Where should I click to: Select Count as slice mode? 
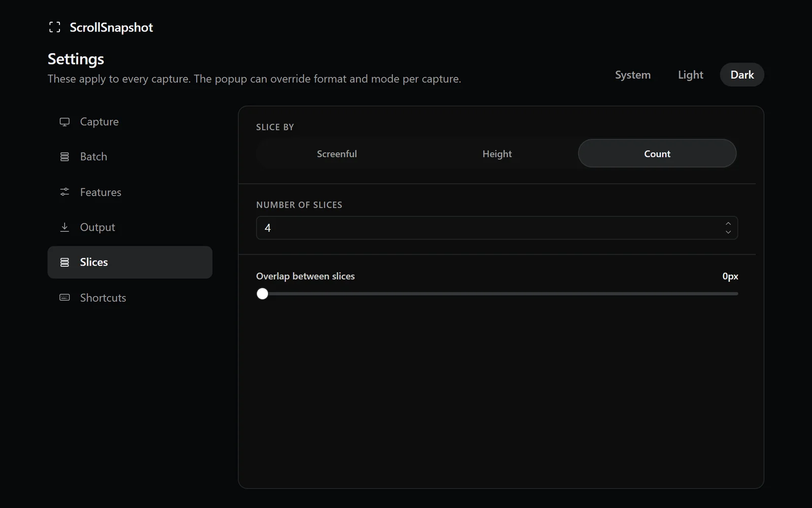click(x=657, y=153)
